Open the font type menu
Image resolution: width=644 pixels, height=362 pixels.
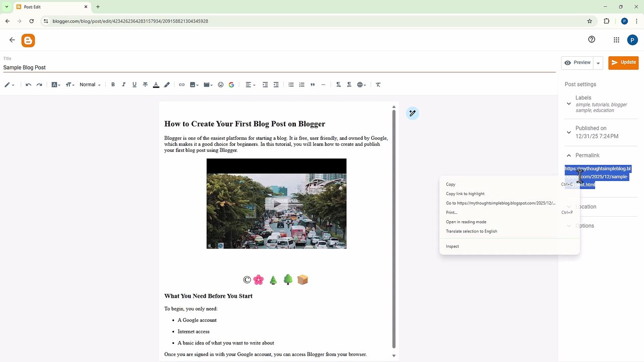56,84
